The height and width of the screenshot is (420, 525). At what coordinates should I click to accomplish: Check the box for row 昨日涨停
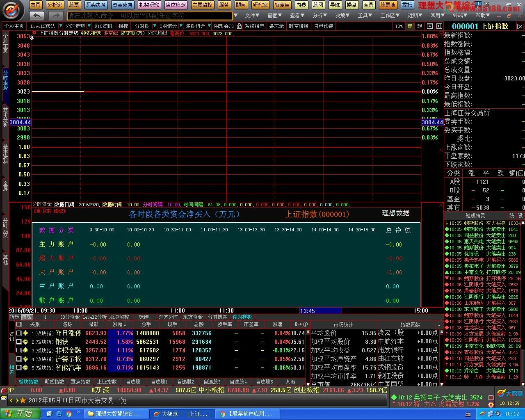pyautogui.click(x=19, y=333)
